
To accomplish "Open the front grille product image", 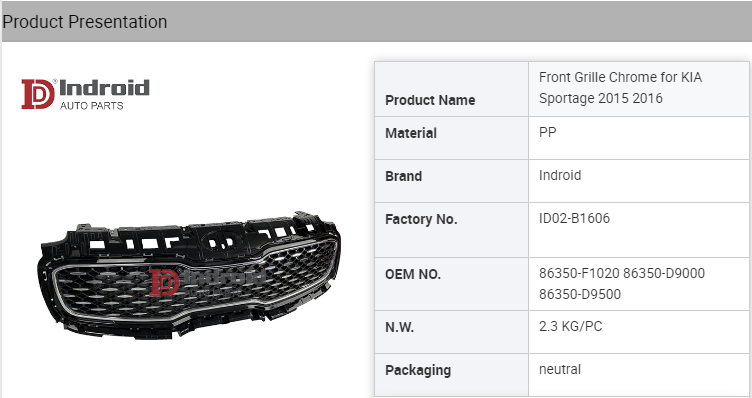I will tap(189, 275).
